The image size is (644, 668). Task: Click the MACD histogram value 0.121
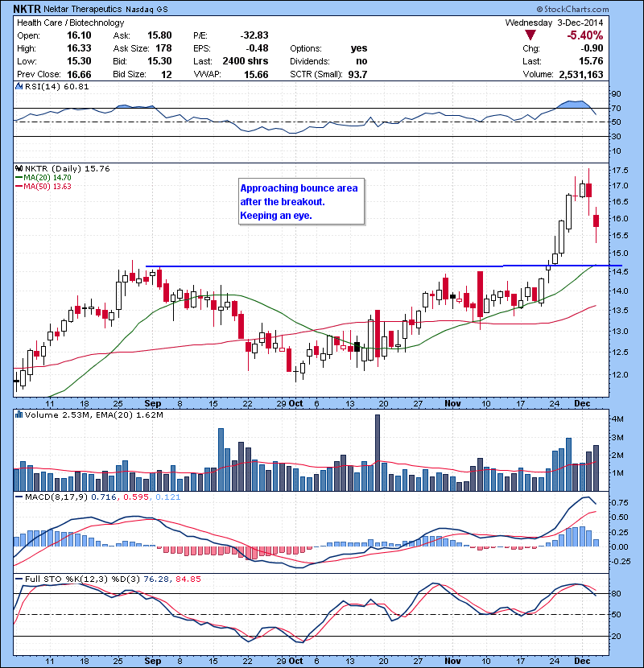(x=168, y=497)
